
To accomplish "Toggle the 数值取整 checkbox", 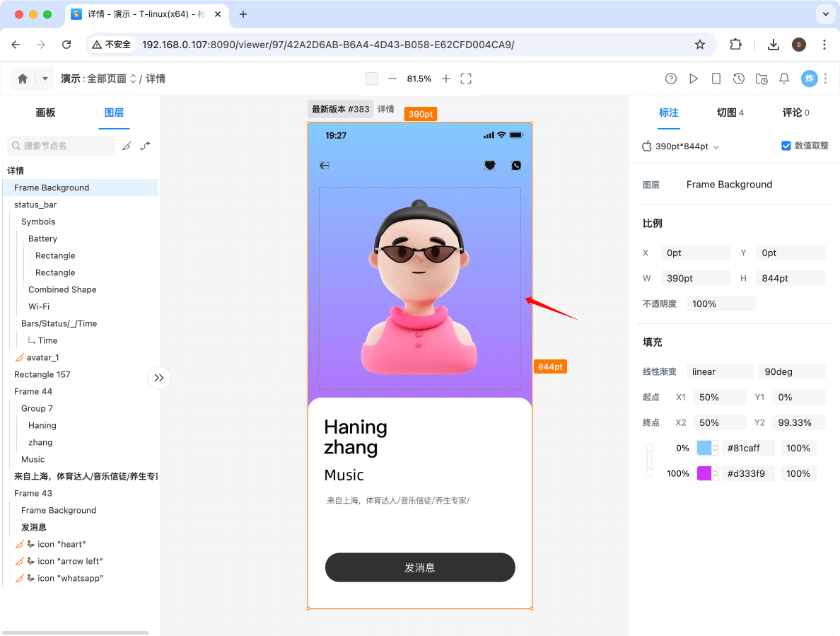I will click(x=786, y=146).
